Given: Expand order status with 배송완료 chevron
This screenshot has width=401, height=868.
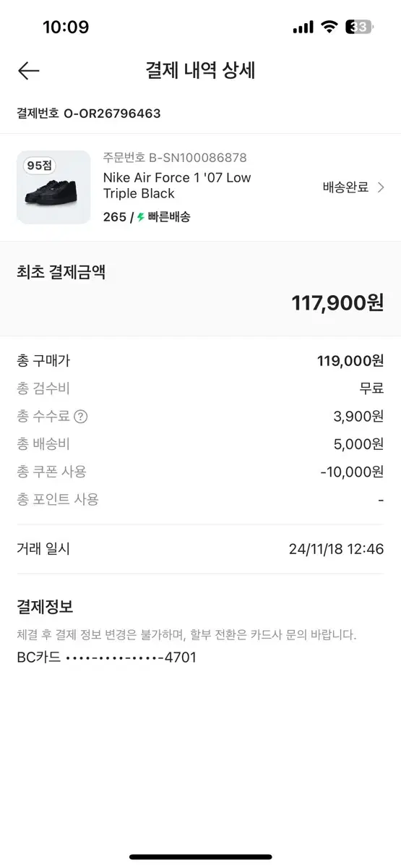Looking at the screenshot, I should point(383,187).
